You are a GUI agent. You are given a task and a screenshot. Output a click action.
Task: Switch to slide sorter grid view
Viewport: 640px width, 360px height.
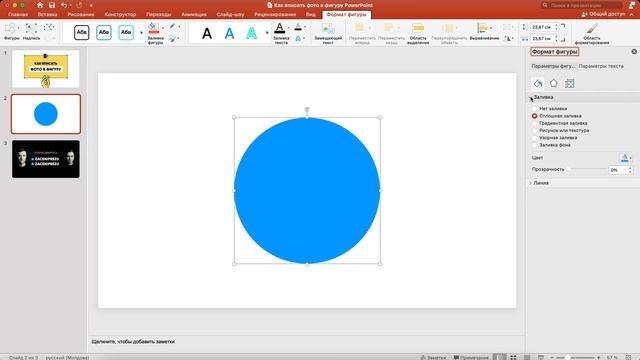click(x=513, y=357)
